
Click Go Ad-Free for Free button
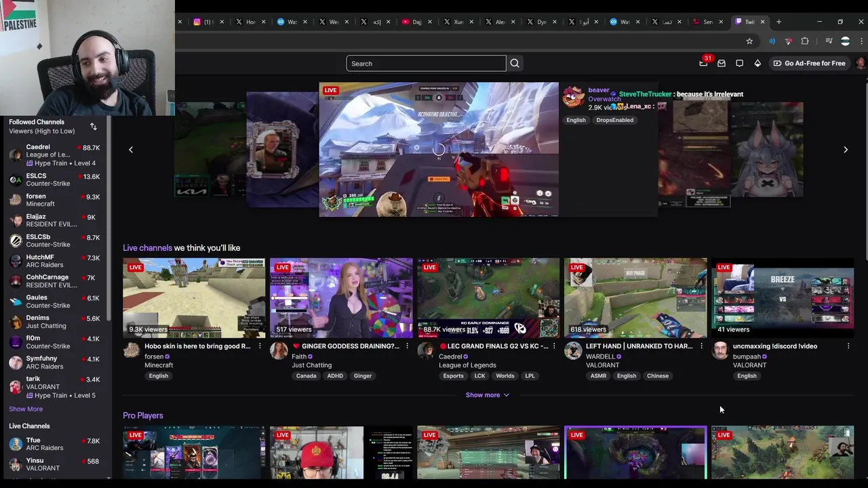tap(809, 63)
